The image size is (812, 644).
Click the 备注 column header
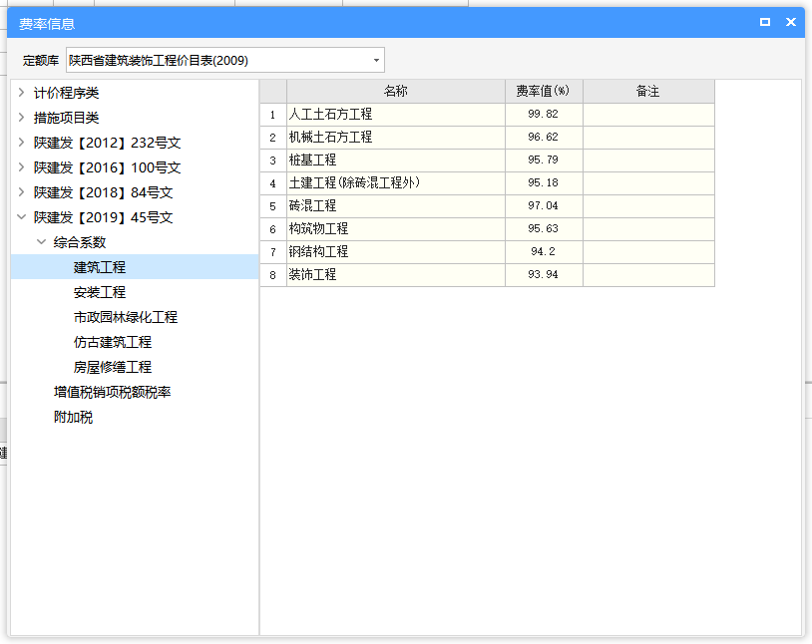tap(648, 91)
